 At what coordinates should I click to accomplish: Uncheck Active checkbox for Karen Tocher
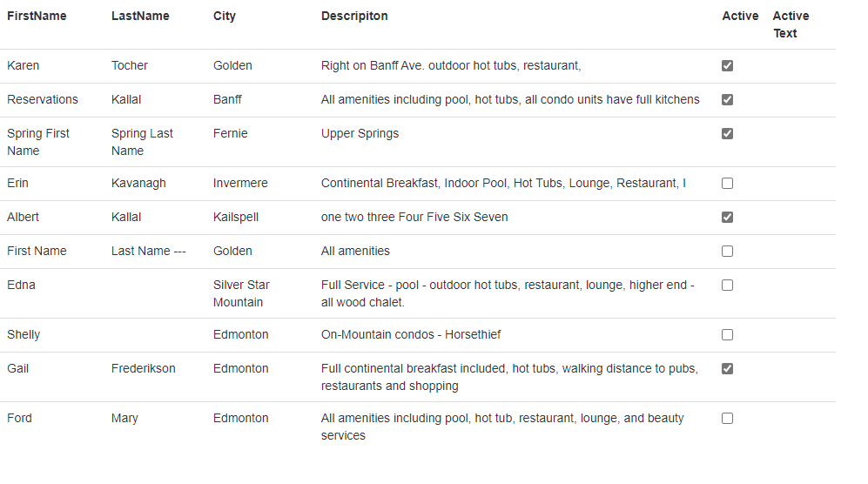[x=727, y=66]
